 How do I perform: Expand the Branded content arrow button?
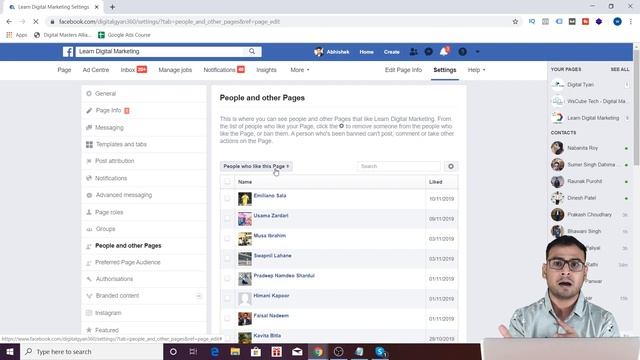point(198,296)
